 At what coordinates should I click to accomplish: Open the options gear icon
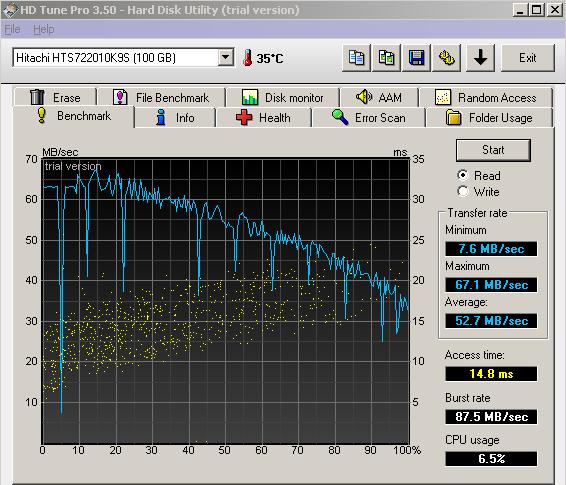click(447, 58)
